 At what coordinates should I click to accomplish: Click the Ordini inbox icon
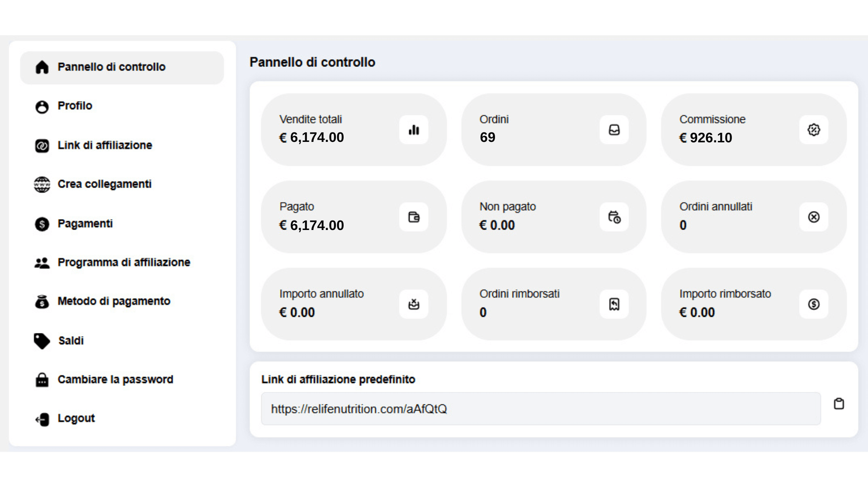click(614, 130)
